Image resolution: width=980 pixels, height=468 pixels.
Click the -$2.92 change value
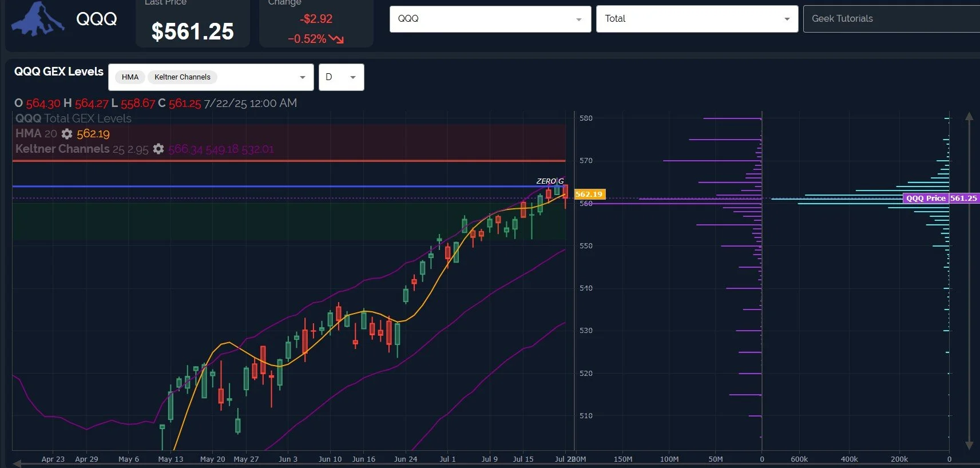point(316,19)
